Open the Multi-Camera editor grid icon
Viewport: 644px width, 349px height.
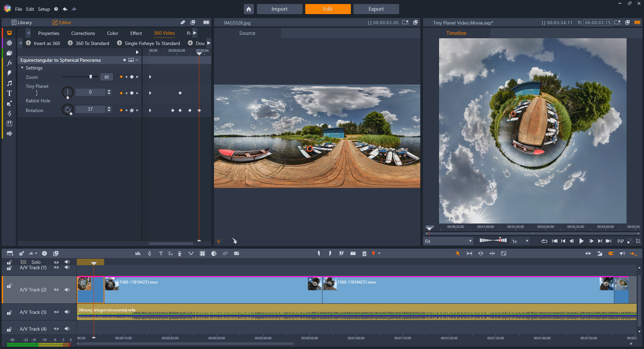click(x=202, y=253)
